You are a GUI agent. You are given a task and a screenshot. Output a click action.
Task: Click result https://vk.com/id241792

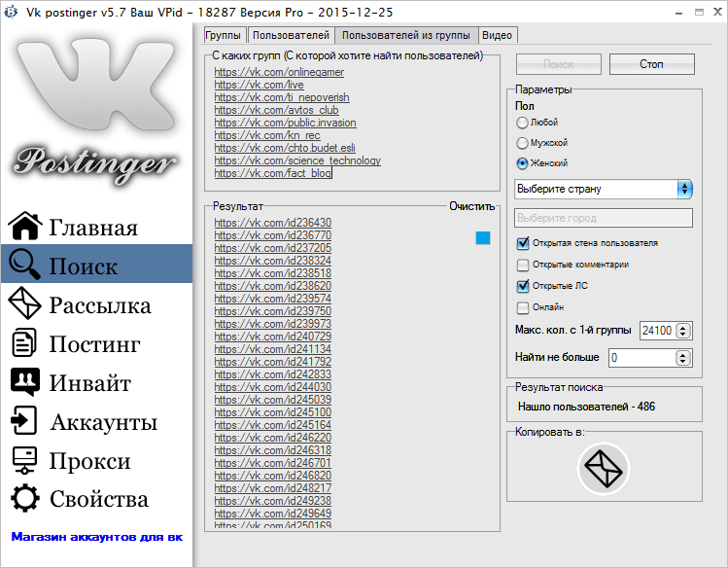click(273, 362)
